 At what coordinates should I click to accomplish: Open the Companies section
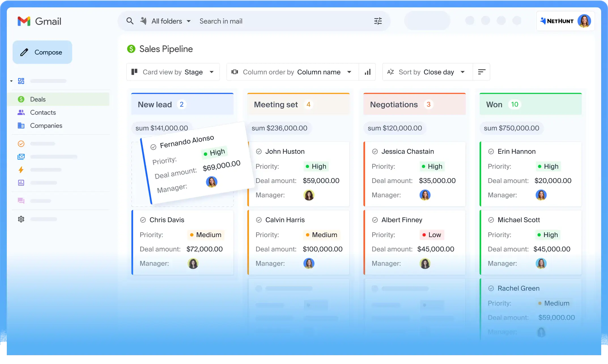click(46, 125)
